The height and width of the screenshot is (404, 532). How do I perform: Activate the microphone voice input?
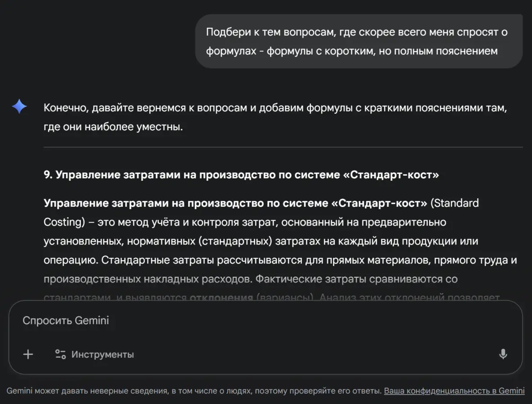click(503, 354)
